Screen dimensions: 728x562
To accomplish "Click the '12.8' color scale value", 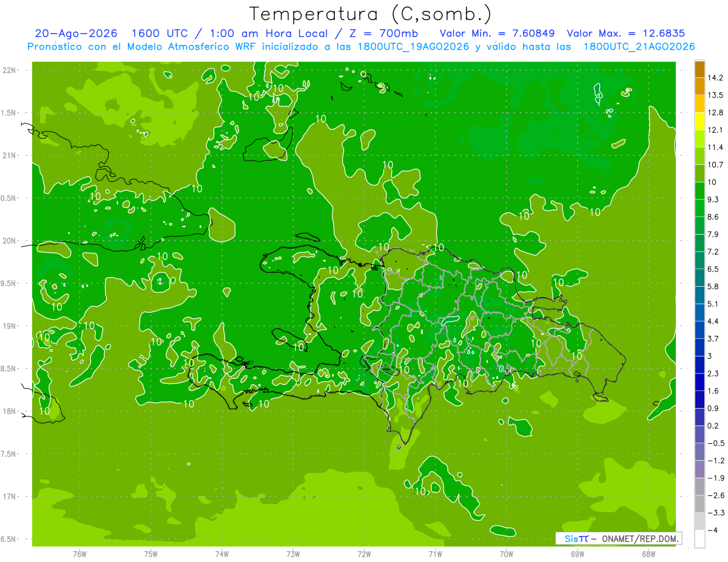I will click(x=716, y=112).
